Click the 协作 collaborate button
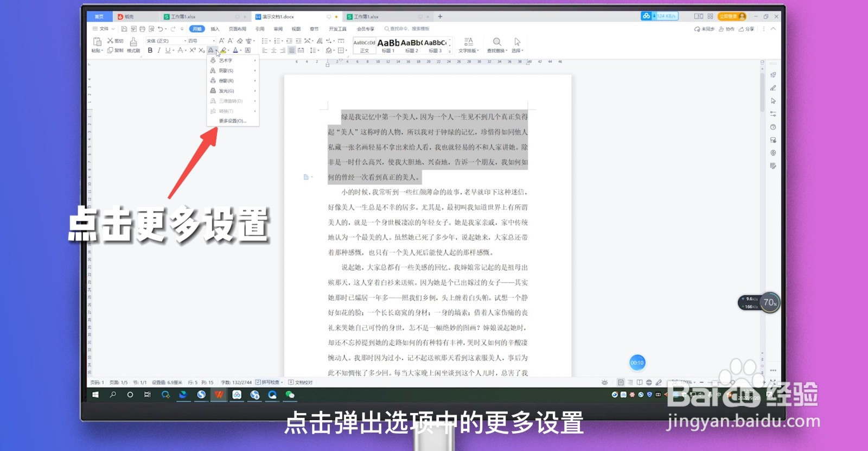868x451 pixels. (726, 29)
